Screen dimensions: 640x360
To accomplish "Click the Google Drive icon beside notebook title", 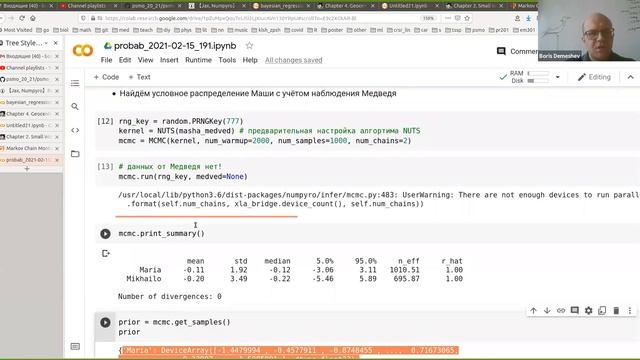I will (x=108, y=46).
